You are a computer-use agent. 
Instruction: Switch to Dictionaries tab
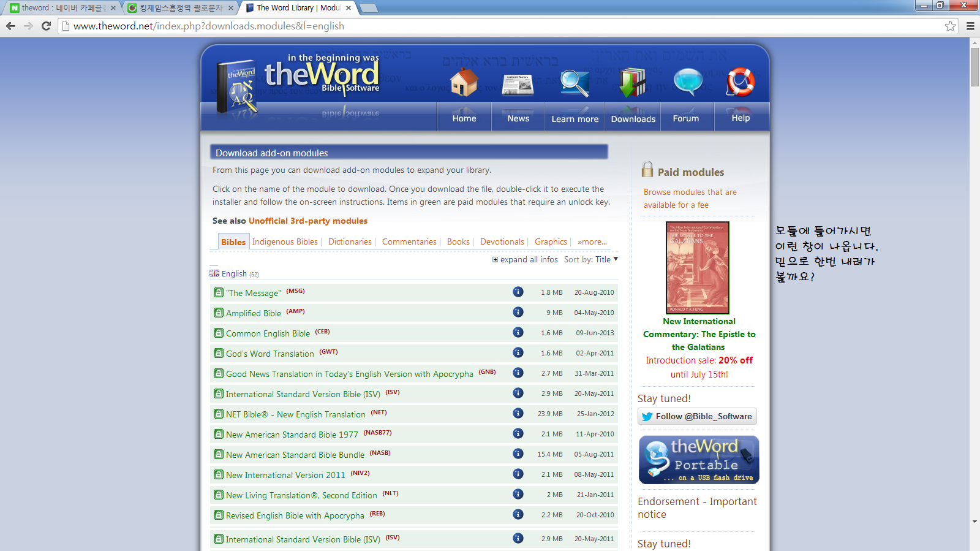(350, 241)
